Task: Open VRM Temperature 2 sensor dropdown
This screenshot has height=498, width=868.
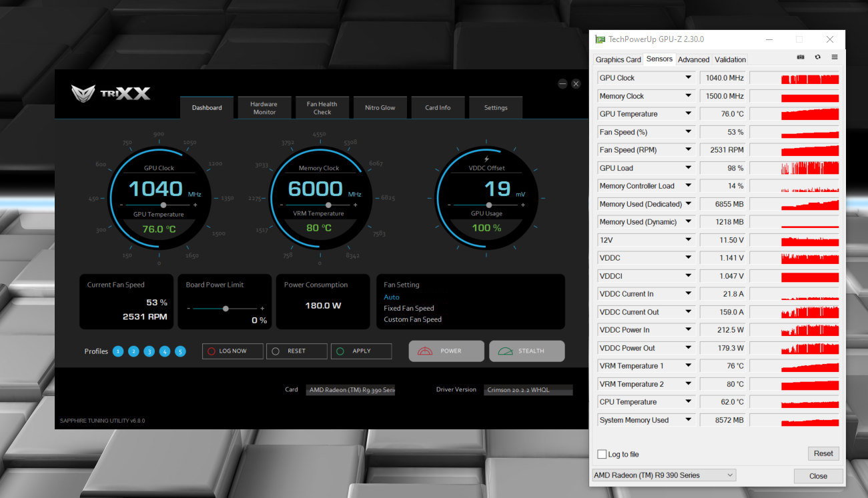Action: click(689, 384)
